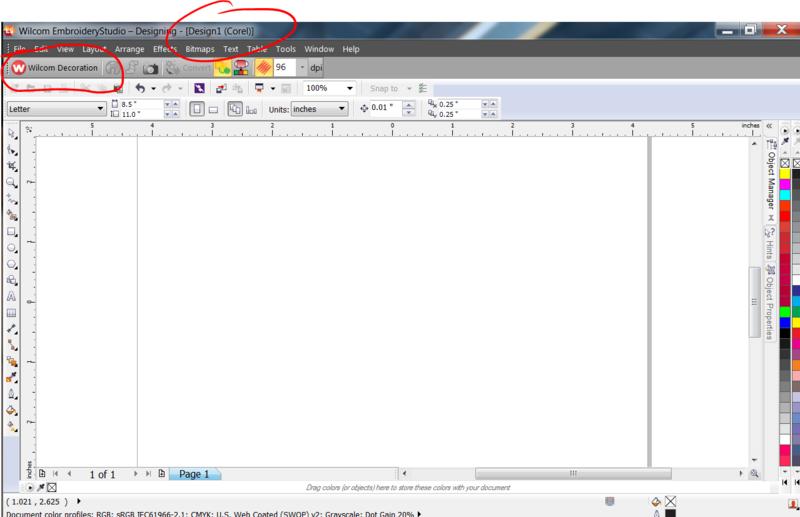Select the Eyedropper tool
The width and height of the screenshot is (800, 517).
tap(11, 378)
